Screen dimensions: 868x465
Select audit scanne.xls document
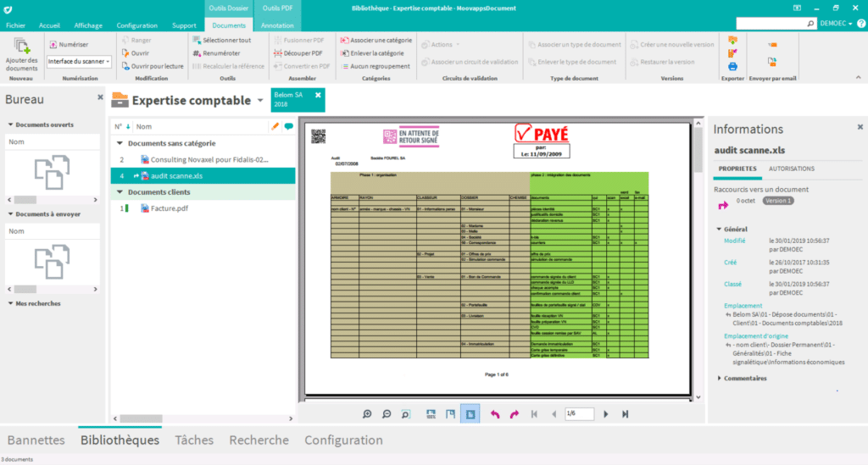click(x=203, y=176)
